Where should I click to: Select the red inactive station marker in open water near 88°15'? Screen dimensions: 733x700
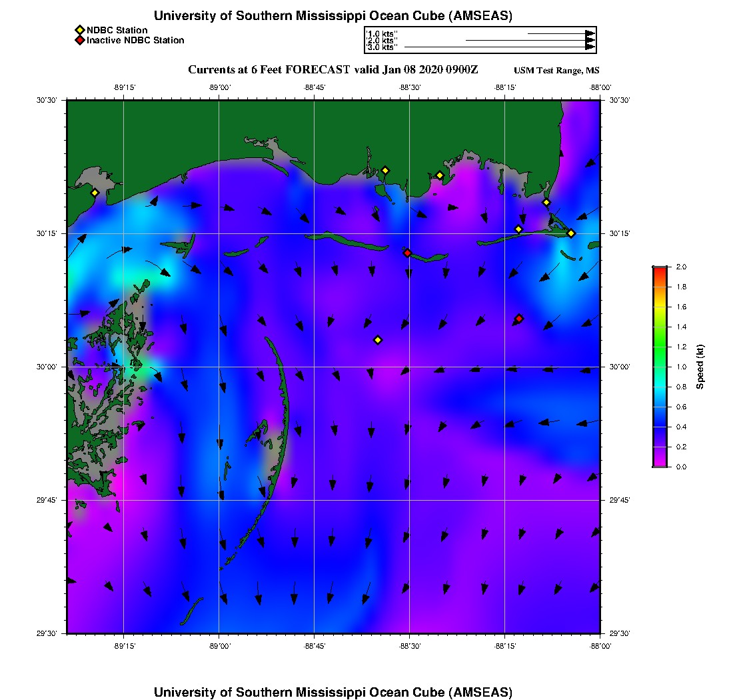click(x=519, y=319)
